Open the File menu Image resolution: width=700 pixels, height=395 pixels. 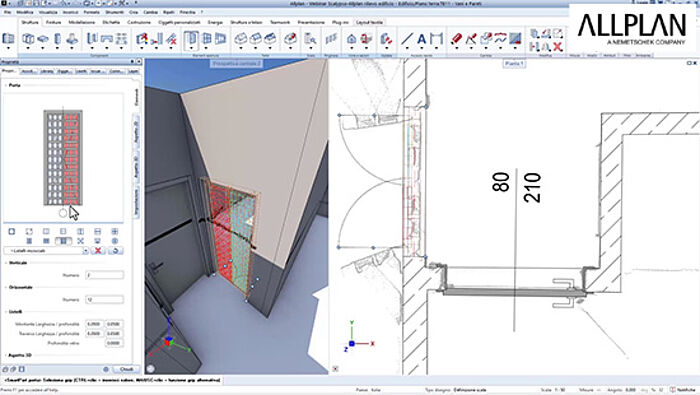coord(8,12)
